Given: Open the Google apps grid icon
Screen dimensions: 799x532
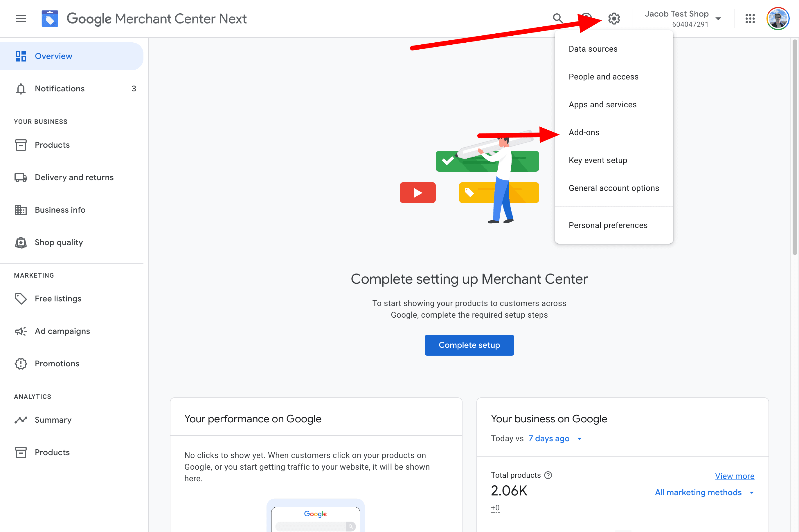Looking at the screenshot, I should [x=750, y=19].
